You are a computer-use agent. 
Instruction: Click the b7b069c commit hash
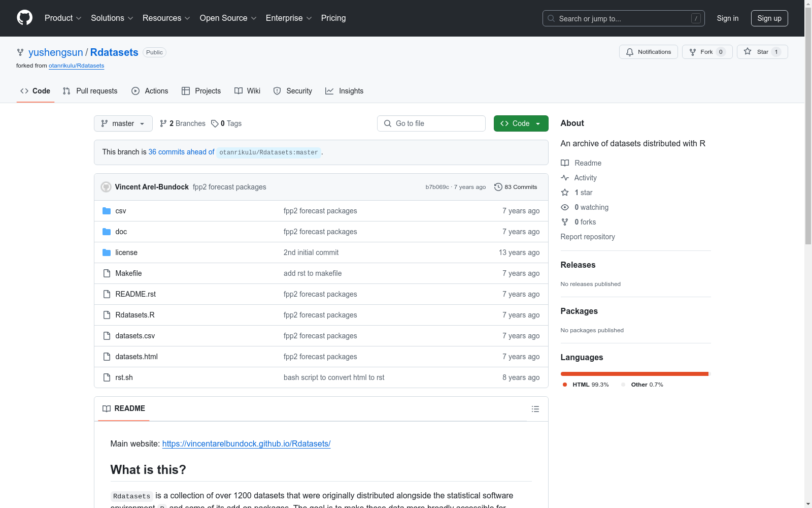pos(437,187)
